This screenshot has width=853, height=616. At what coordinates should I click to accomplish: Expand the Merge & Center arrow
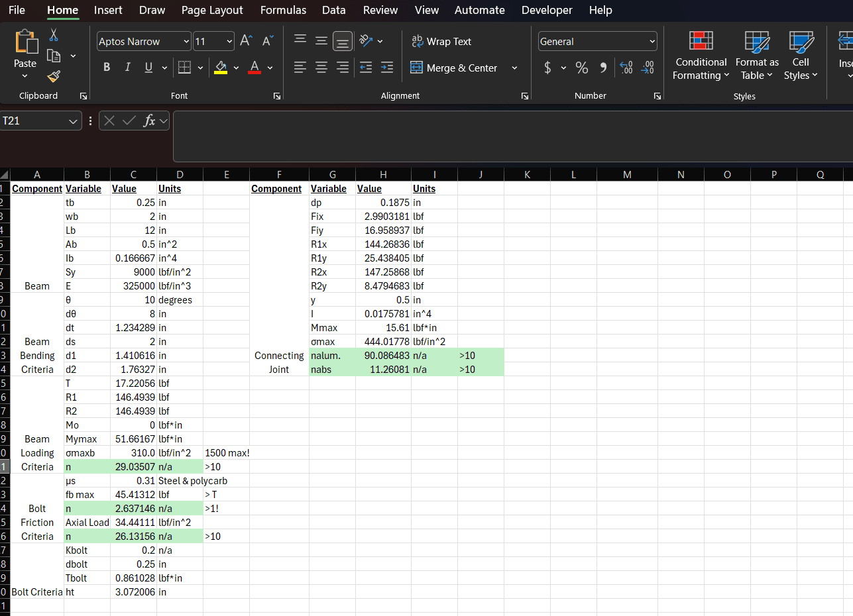tap(514, 68)
